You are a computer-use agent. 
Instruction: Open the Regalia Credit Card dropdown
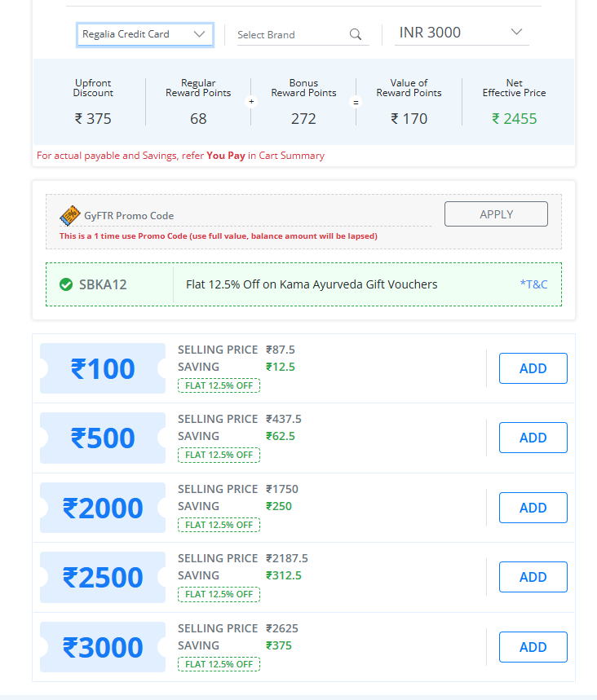145,34
